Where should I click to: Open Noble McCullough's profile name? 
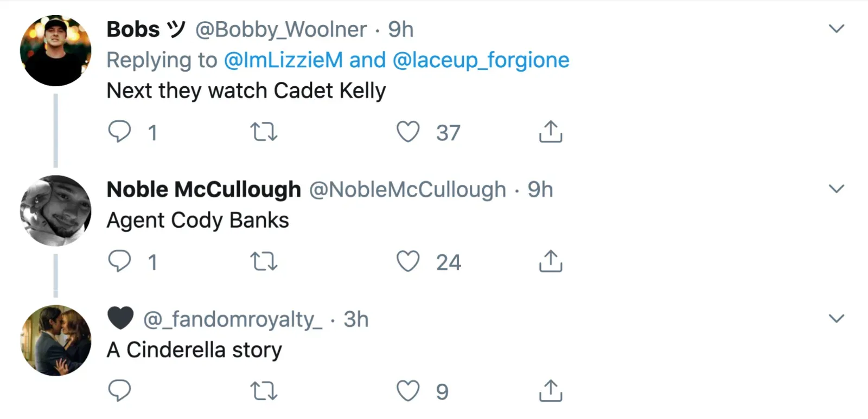[203, 190]
